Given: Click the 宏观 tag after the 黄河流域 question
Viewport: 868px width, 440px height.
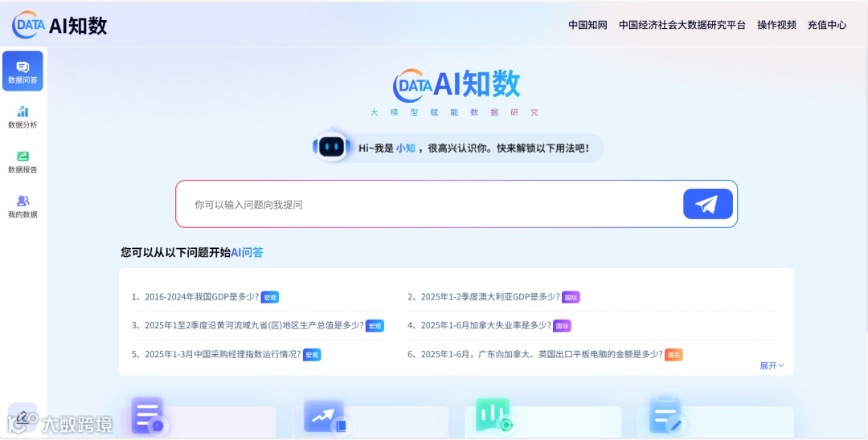Looking at the screenshot, I should (375, 326).
